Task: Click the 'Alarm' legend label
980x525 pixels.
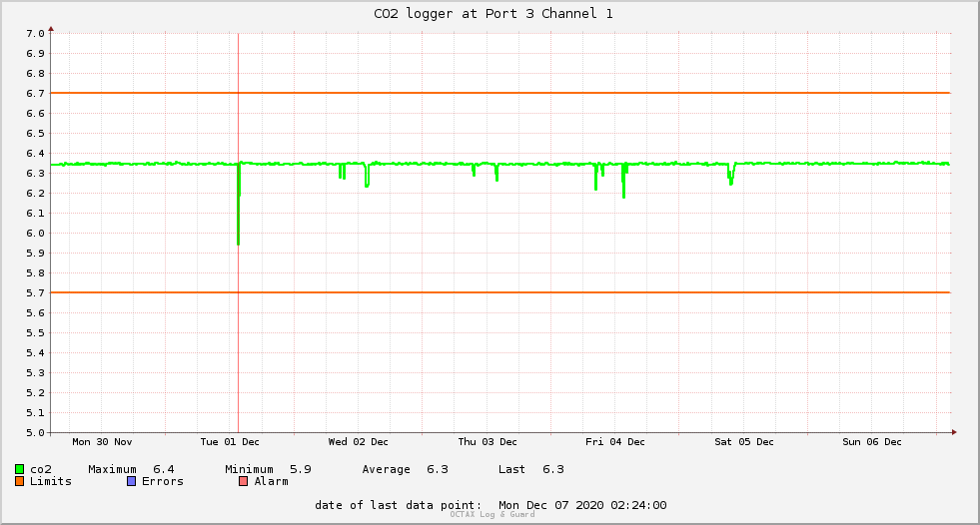Action: 272,481
